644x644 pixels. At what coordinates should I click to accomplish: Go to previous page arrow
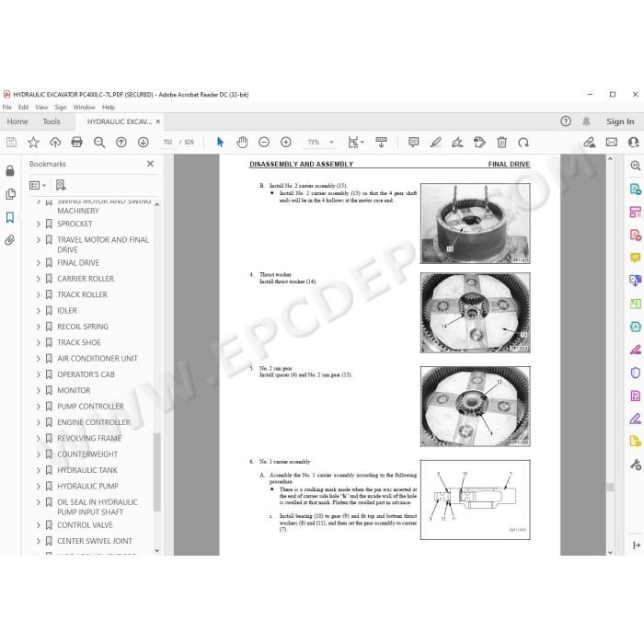pos(121,142)
